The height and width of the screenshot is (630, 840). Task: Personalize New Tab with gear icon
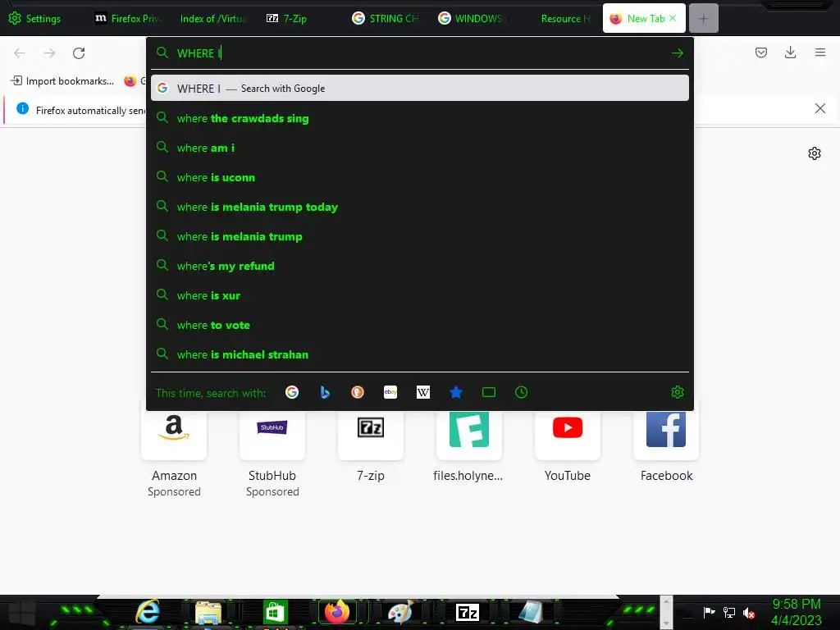815,153
